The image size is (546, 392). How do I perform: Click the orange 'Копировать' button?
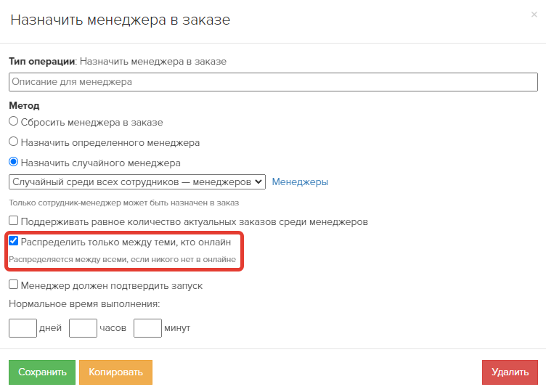115,372
